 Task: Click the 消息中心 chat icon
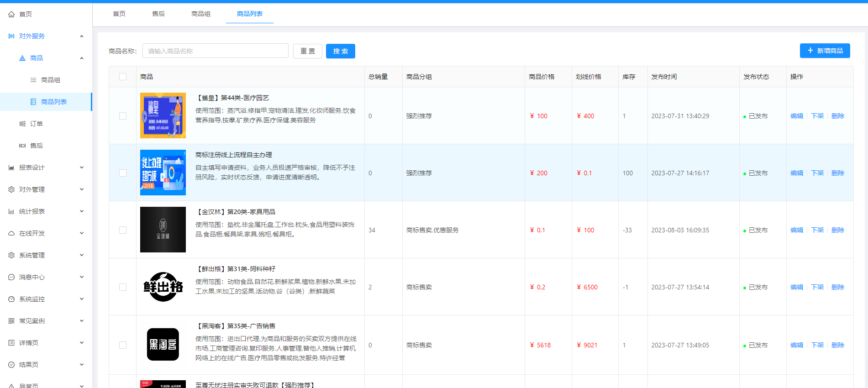pyautogui.click(x=11, y=277)
